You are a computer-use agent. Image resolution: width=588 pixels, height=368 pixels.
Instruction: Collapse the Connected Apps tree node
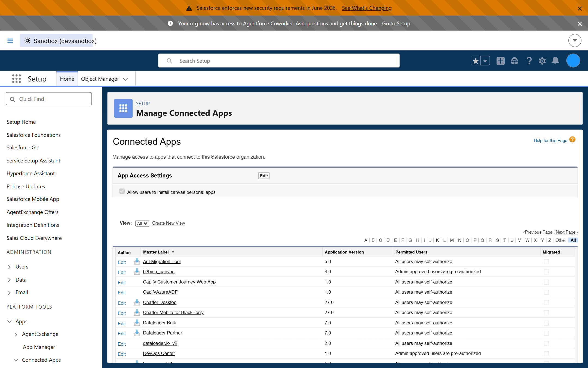click(x=16, y=360)
